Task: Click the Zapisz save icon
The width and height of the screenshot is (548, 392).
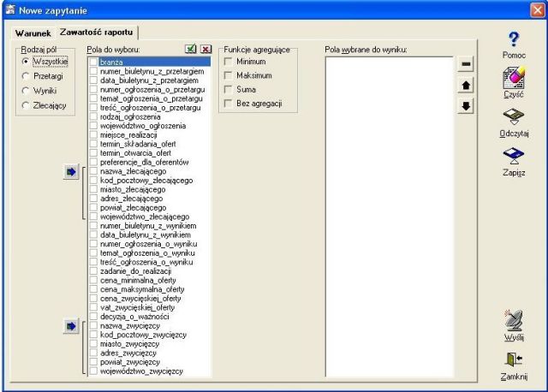Action: (514, 156)
